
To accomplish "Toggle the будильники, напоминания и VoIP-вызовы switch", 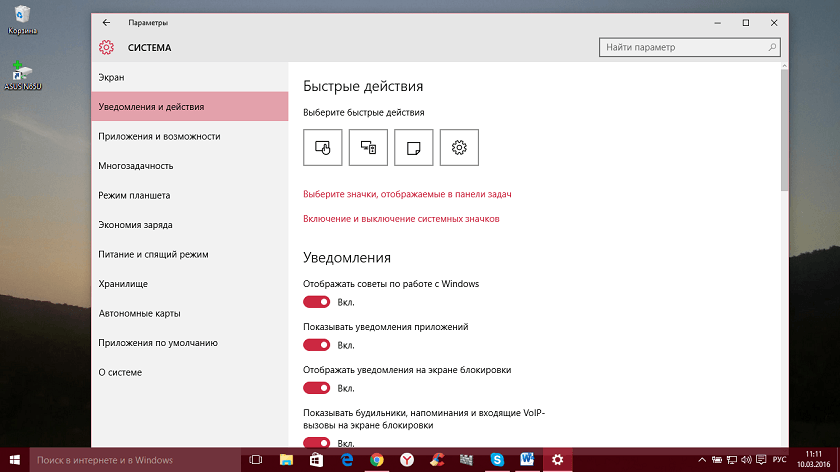I will click(x=317, y=442).
